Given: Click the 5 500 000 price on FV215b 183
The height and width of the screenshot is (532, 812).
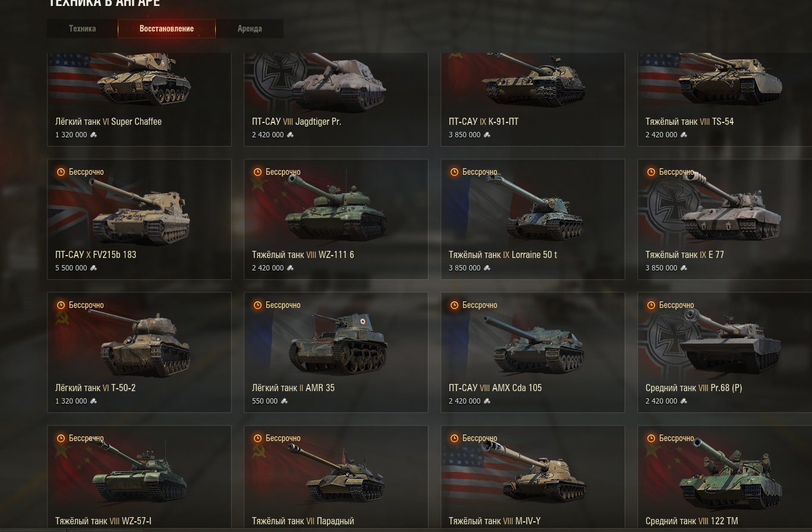Looking at the screenshot, I should [71, 268].
